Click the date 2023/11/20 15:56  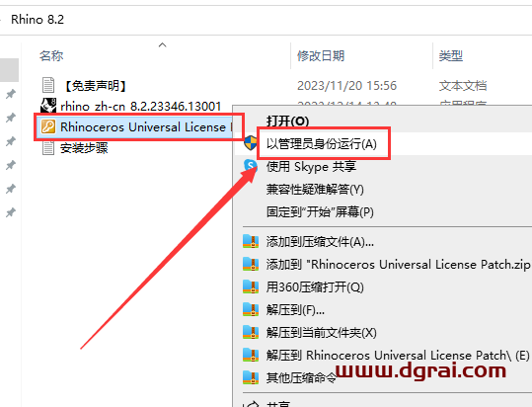click(x=346, y=86)
